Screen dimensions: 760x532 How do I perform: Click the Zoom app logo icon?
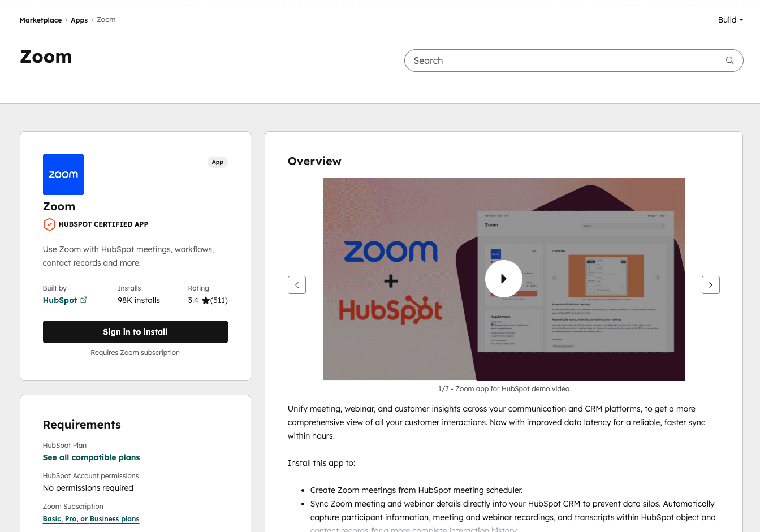(63, 174)
